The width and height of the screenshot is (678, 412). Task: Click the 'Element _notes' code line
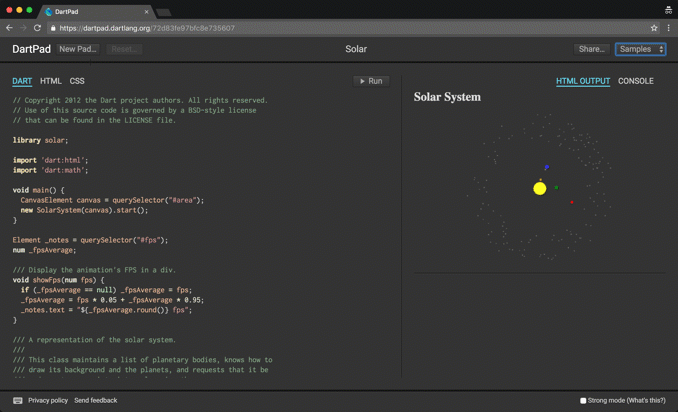click(90, 240)
